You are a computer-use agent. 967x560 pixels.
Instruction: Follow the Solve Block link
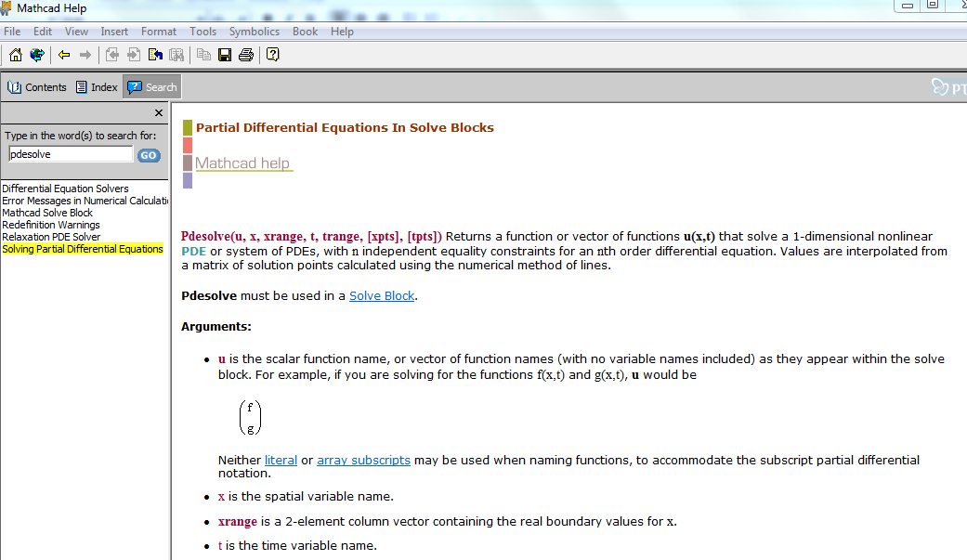coord(382,296)
